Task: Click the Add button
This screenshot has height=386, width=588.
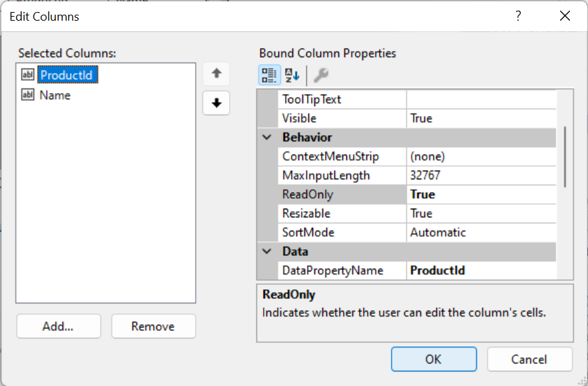Action: (58, 326)
